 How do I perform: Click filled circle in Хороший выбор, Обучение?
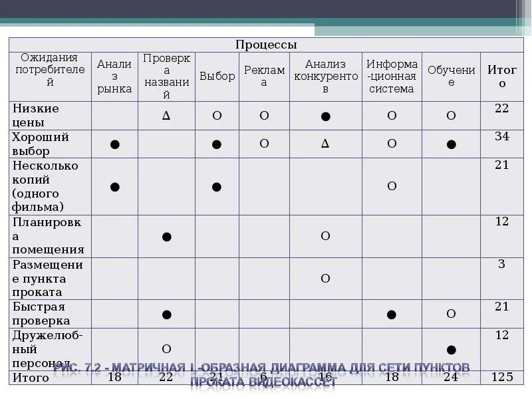[452, 144]
